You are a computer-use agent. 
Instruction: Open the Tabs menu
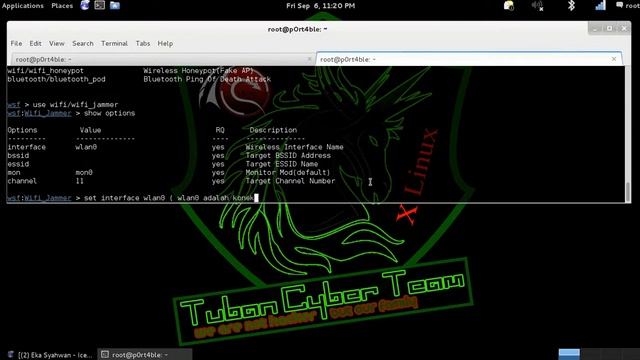click(x=143, y=43)
